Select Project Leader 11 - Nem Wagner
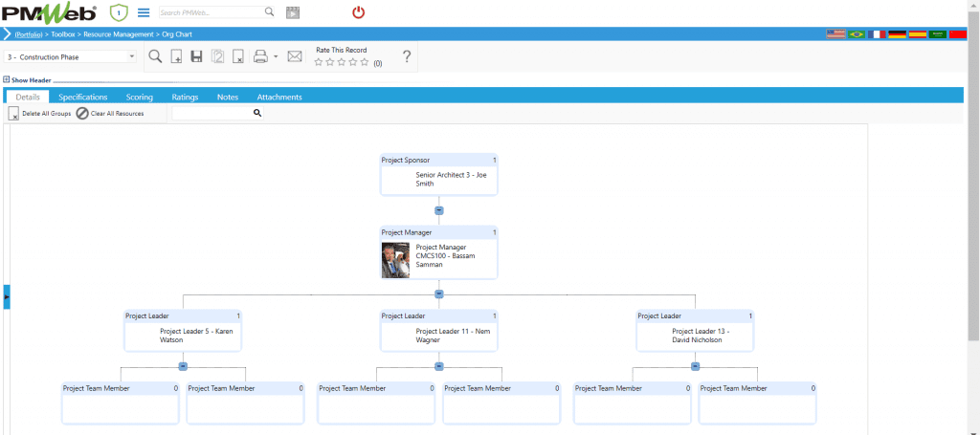 point(438,331)
